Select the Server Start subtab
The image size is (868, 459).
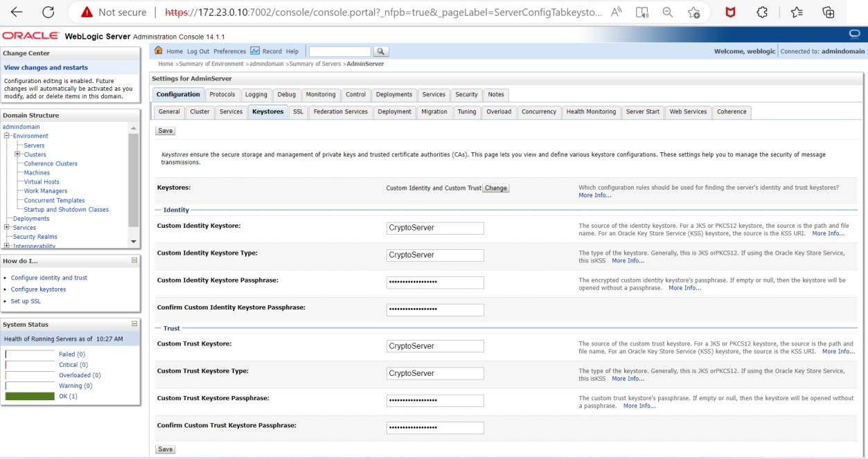click(x=643, y=111)
